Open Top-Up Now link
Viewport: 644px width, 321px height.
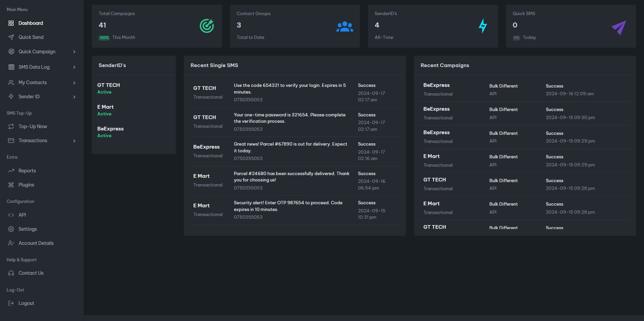[x=33, y=126]
